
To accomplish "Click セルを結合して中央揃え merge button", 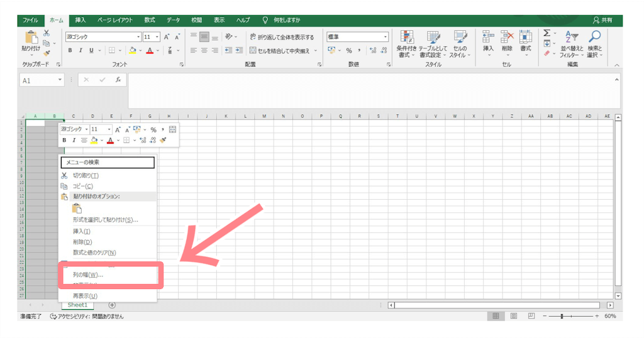I will click(280, 50).
